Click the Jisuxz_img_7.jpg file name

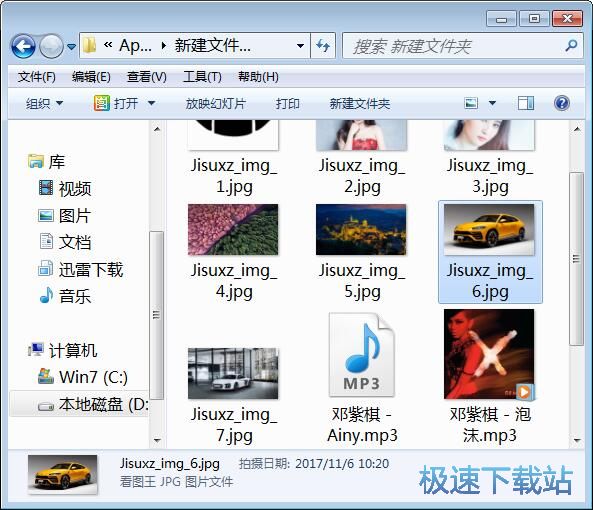[x=234, y=425]
